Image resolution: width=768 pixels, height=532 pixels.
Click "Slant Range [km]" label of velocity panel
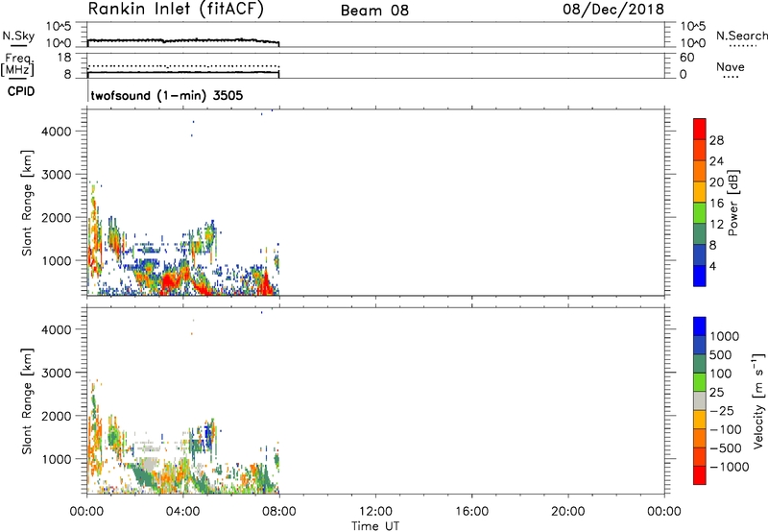27,401
